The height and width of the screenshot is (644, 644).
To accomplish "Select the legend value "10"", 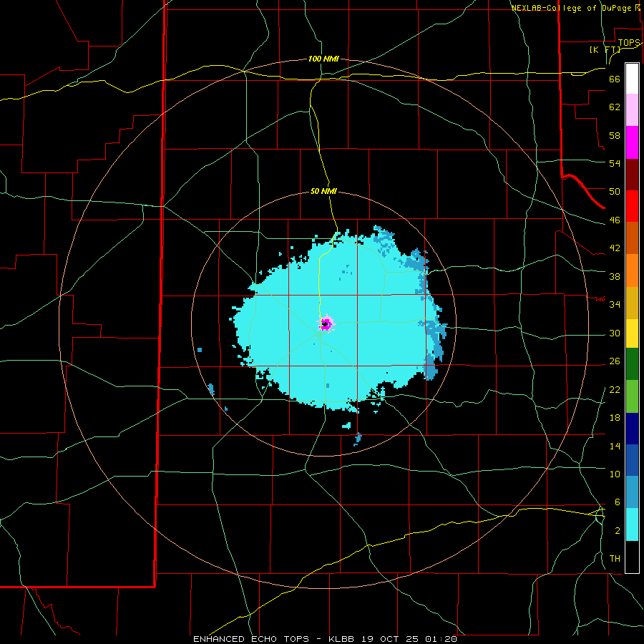I will point(615,474).
